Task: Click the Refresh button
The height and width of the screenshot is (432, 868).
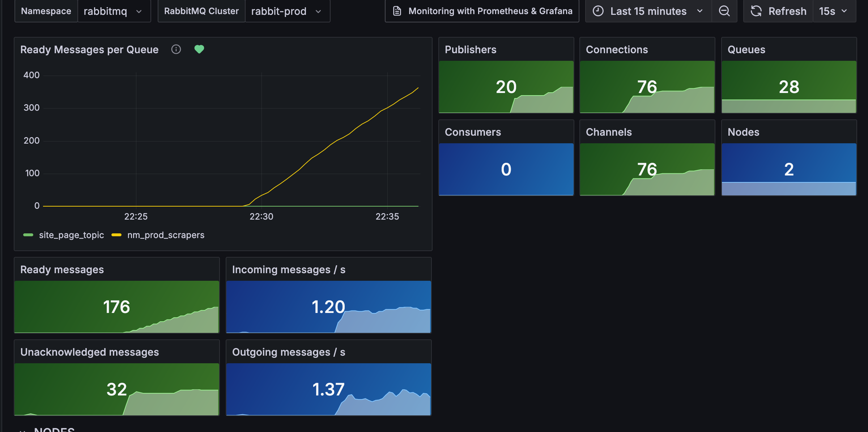Action: tap(778, 11)
